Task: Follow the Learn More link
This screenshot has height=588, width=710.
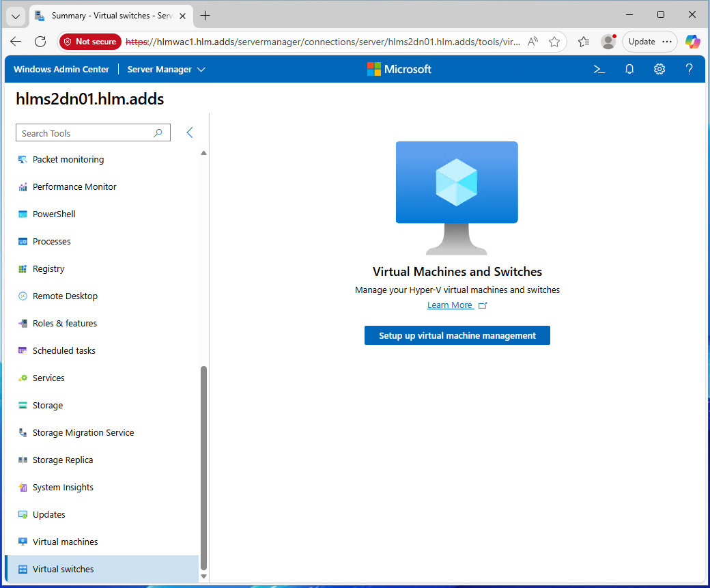Action: (450, 305)
